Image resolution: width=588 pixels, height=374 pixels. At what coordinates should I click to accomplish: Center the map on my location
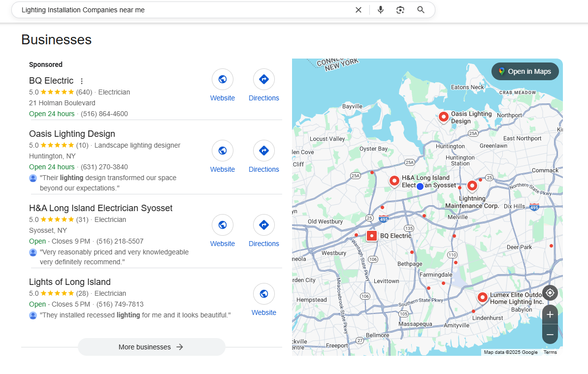550,293
